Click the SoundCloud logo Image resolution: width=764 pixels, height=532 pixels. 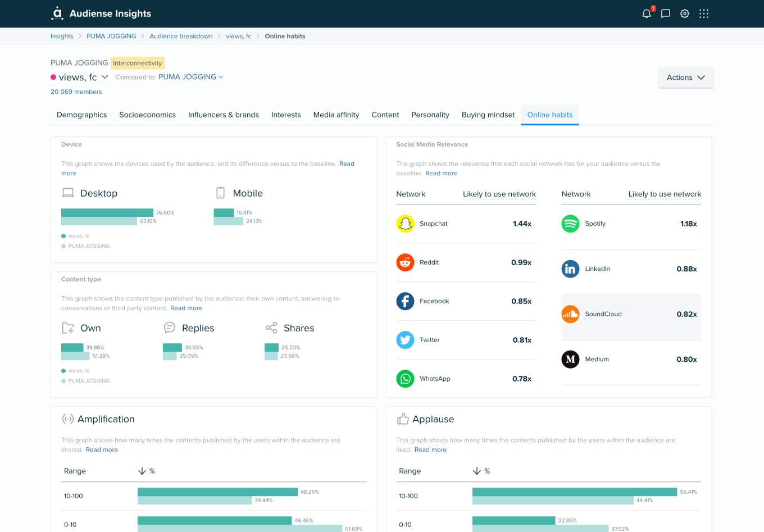(x=570, y=314)
